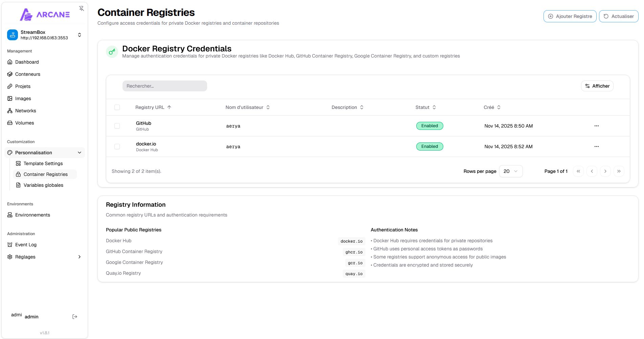The image size is (644, 339).
Task: Sort by Statut column
Action: (426, 107)
